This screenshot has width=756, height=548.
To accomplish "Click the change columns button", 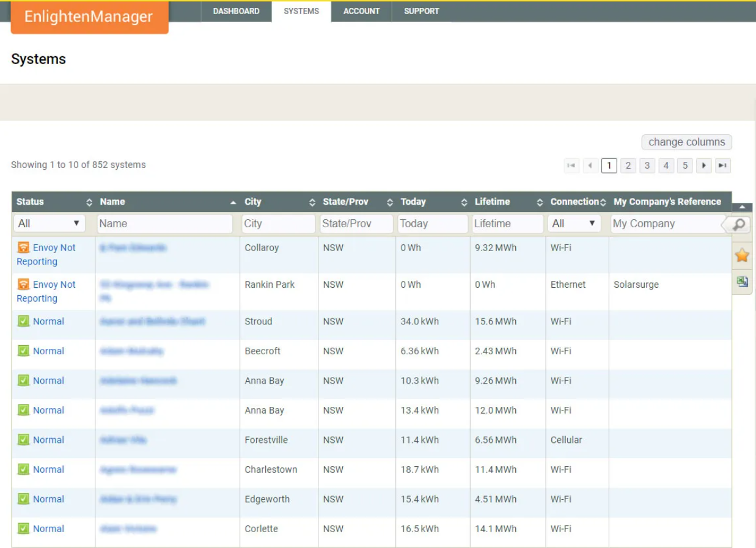I will (686, 142).
